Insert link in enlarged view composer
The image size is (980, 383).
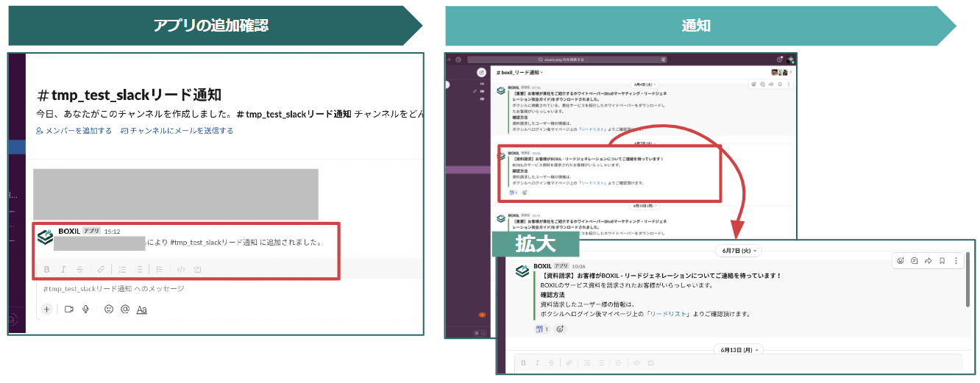point(569,362)
